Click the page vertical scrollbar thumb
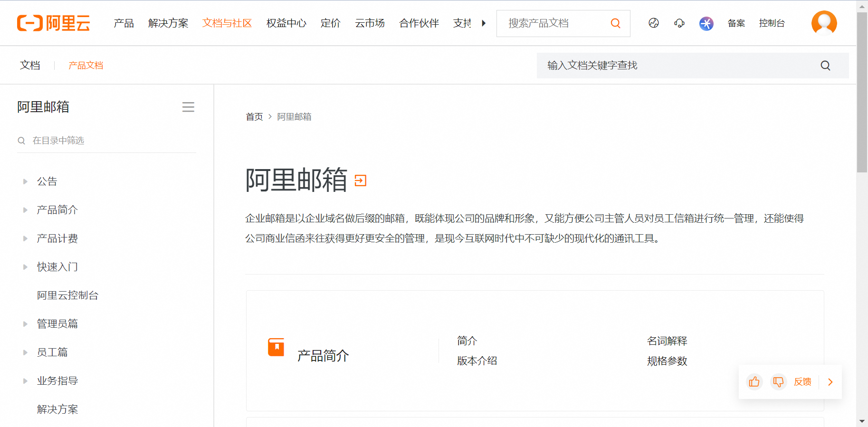 tap(862, 93)
